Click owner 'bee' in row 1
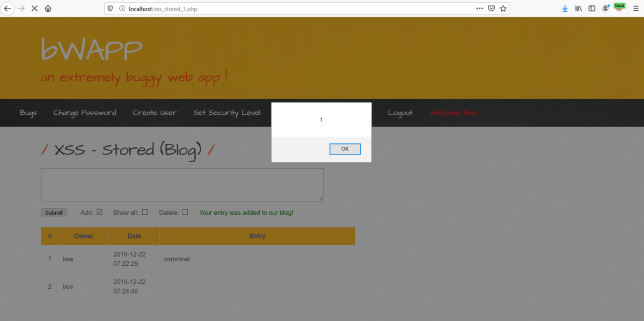The image size is (644, 321). coord(84,259)
